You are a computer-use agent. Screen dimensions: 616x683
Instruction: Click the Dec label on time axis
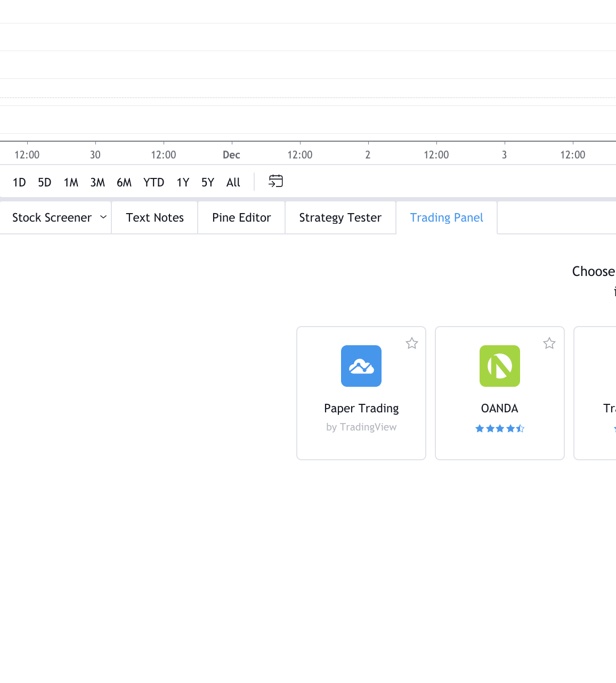(231, 155)
